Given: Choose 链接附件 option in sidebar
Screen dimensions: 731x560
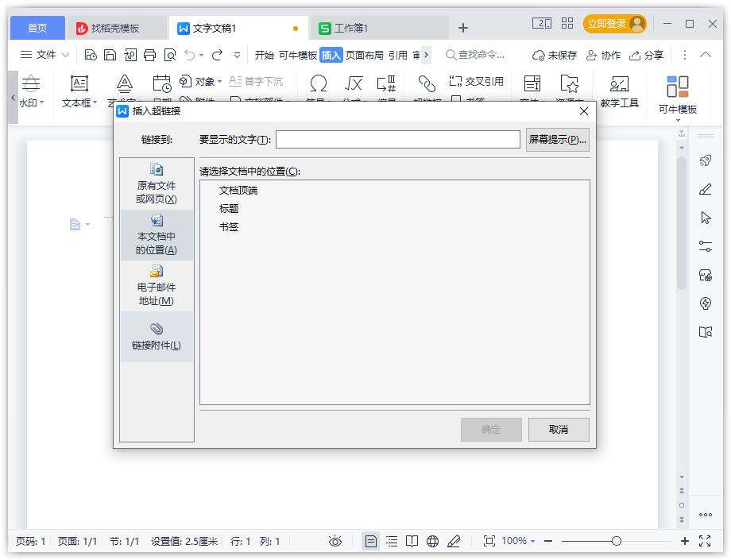Looking at the screenshot, I should [x=157, y=336].
